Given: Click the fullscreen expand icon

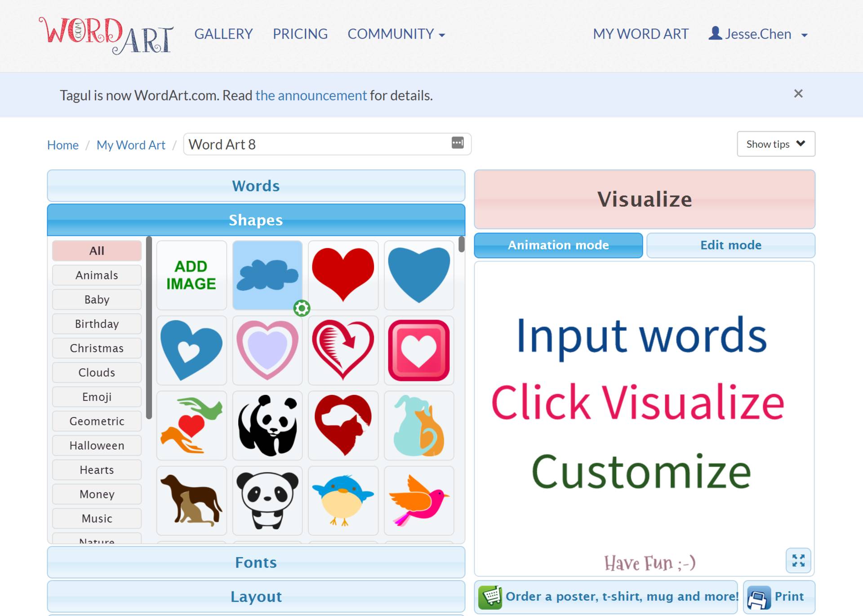Looking at the screenshot, I should 798,560.
